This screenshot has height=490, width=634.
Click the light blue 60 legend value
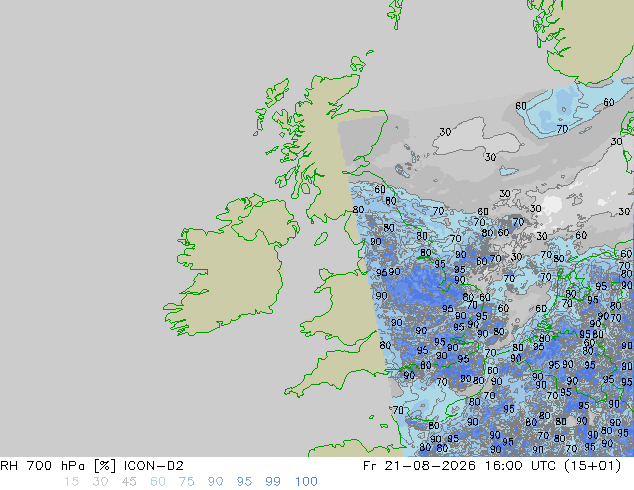coord(158,482)
